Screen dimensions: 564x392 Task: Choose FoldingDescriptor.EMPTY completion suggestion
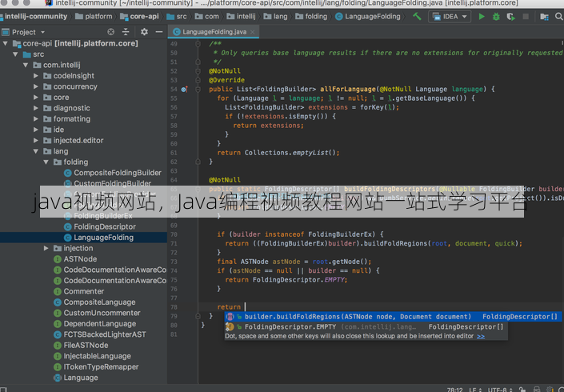(366, 326)
